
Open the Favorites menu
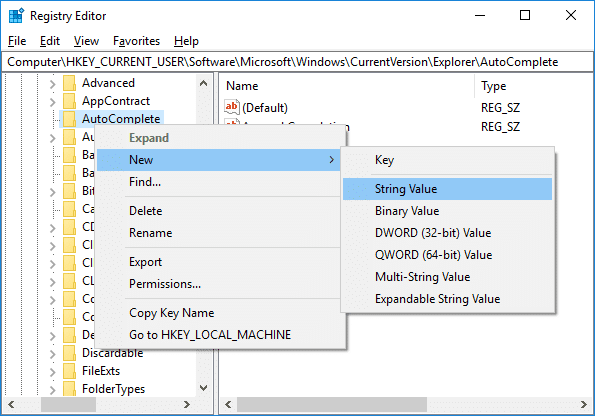136,41
